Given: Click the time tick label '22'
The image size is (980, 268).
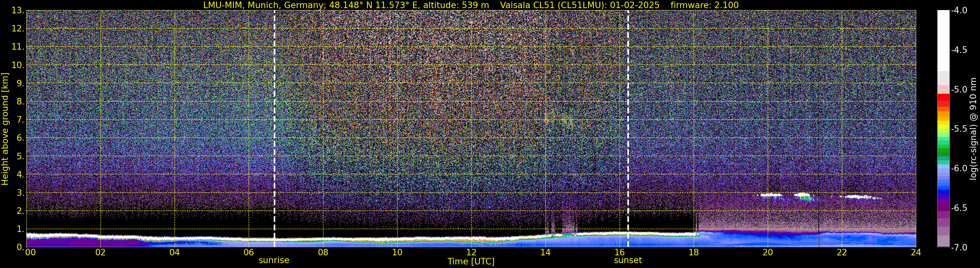Looking at the screenshot, I should coord(842,252).
